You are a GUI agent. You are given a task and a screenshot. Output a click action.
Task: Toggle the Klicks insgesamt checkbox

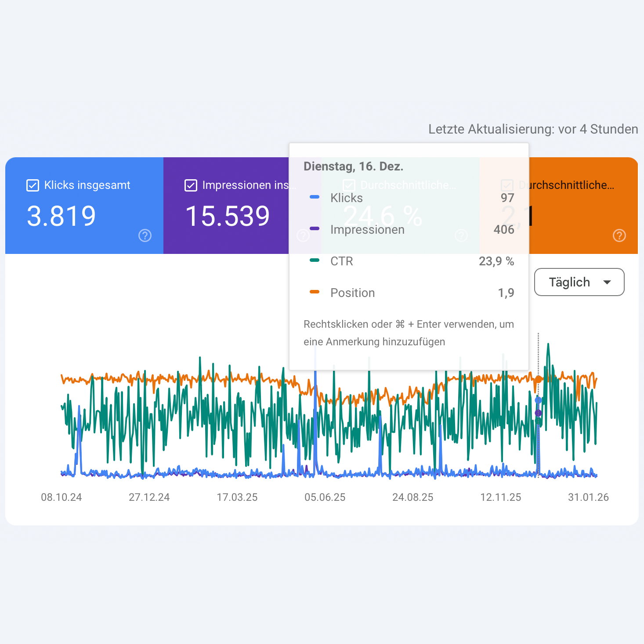(x=33, y=185)
